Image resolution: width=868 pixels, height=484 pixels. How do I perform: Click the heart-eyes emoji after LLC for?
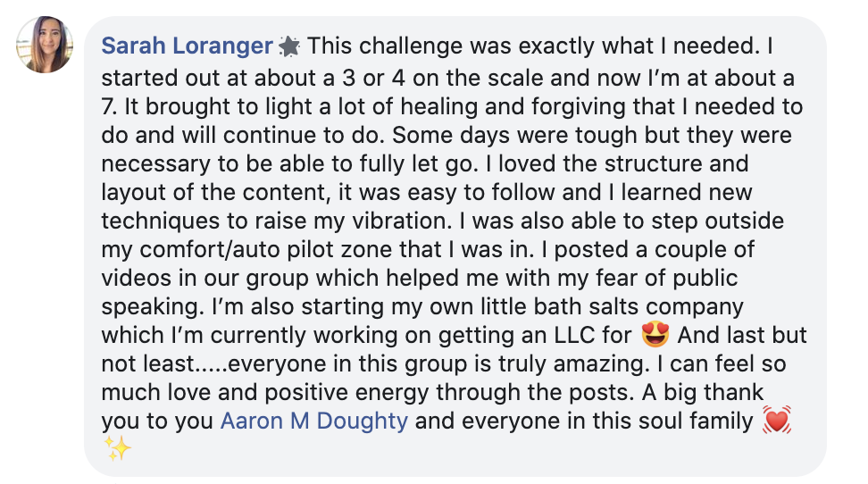tap(655, 335)
